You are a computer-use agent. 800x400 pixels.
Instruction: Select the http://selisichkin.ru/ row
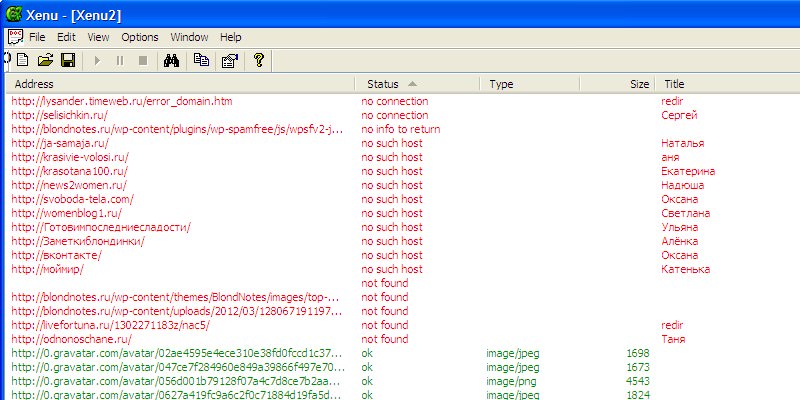[403, 115]
